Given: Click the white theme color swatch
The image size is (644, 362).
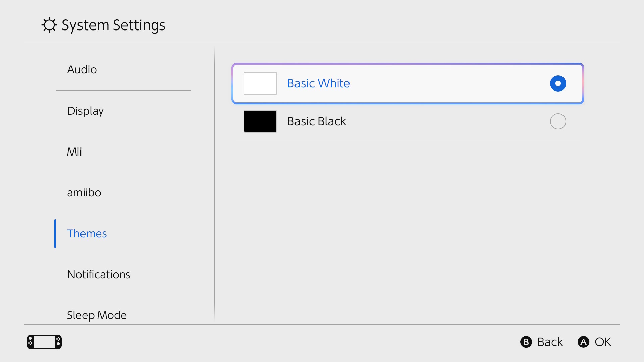Looking at the screenshot, I should [260, 83].
